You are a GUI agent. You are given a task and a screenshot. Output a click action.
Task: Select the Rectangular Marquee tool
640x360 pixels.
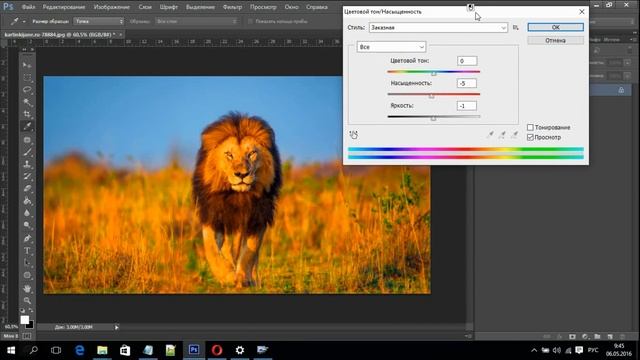click(x=27, y=77)
